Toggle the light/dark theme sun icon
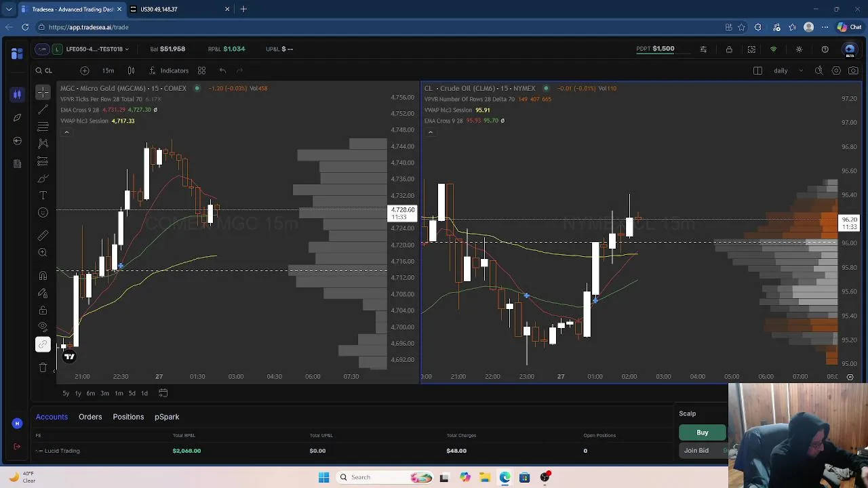 point(799,49)
